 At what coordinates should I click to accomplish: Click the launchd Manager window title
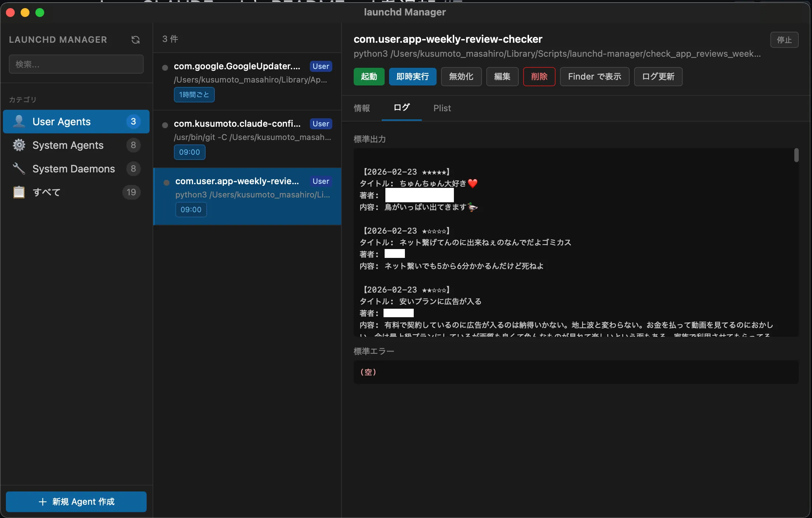pyautogui.click(x=405, y=12)
